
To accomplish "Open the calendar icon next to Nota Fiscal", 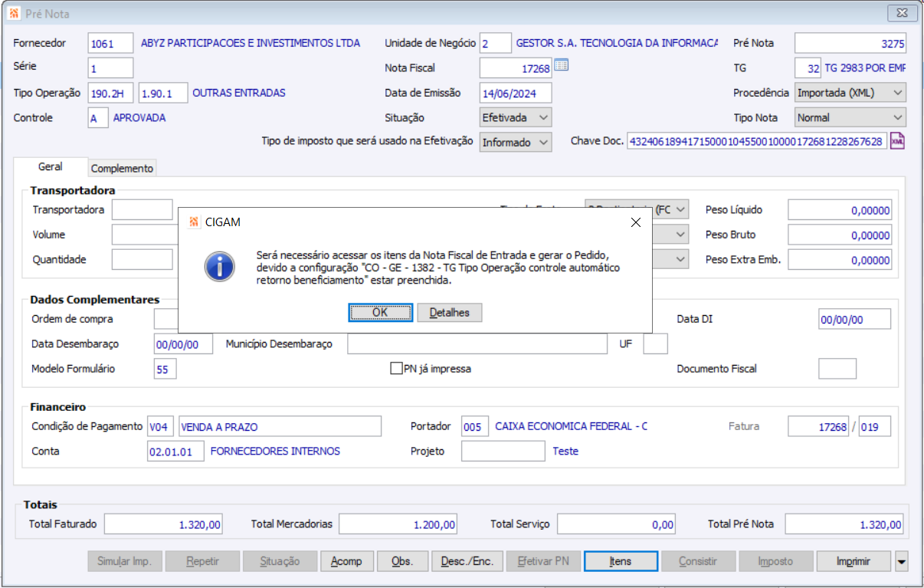I will point(561,66).
